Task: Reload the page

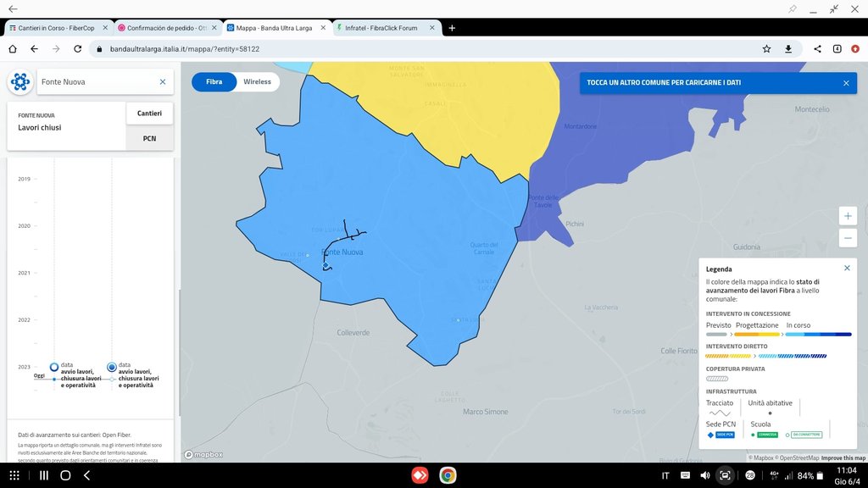Action: point(78,49)
